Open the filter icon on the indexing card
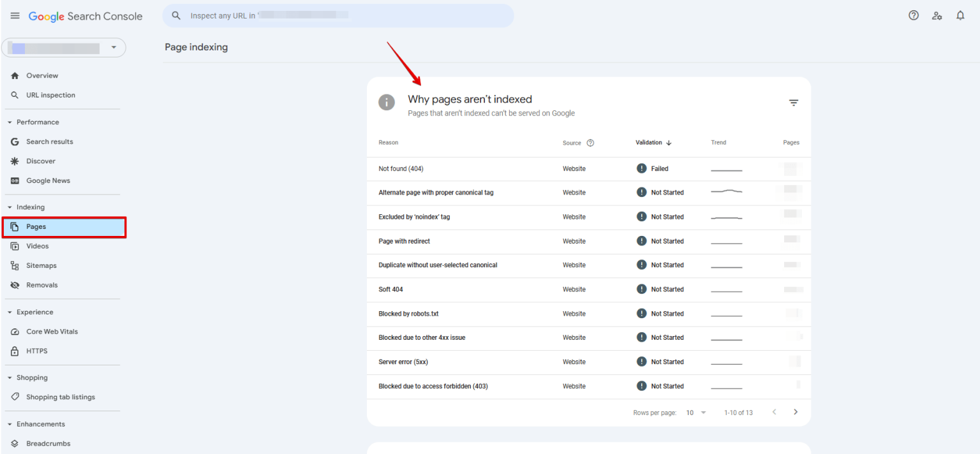The height and width of the screenshot is (454, 980). click(793, 102)
